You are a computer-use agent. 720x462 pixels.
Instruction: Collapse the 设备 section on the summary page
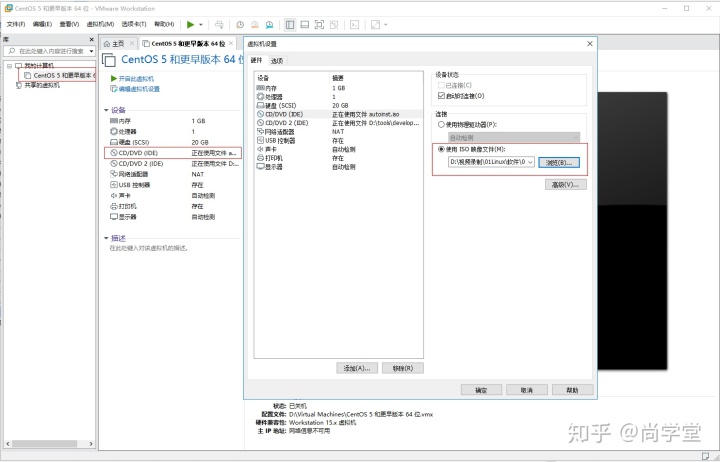click(106, 110)
